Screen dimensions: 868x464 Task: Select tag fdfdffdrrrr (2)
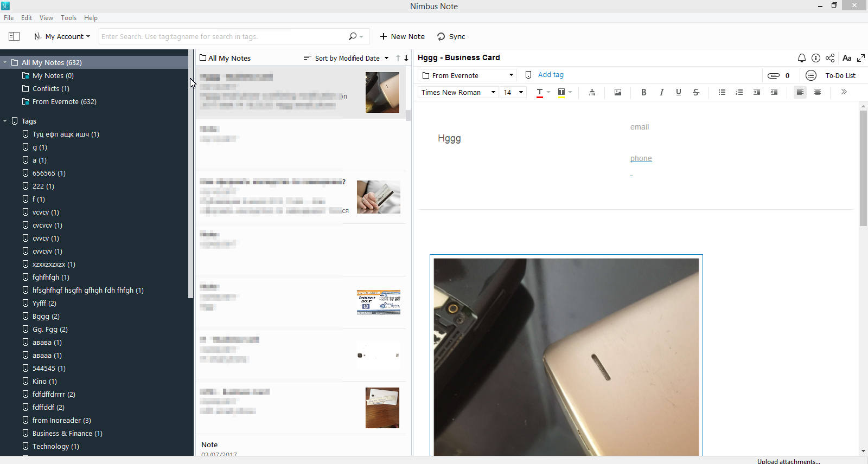tap(54, 394)
